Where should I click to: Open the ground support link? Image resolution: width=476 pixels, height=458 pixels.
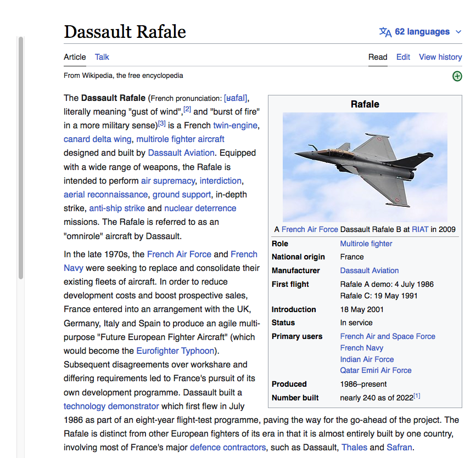[182, 194]
